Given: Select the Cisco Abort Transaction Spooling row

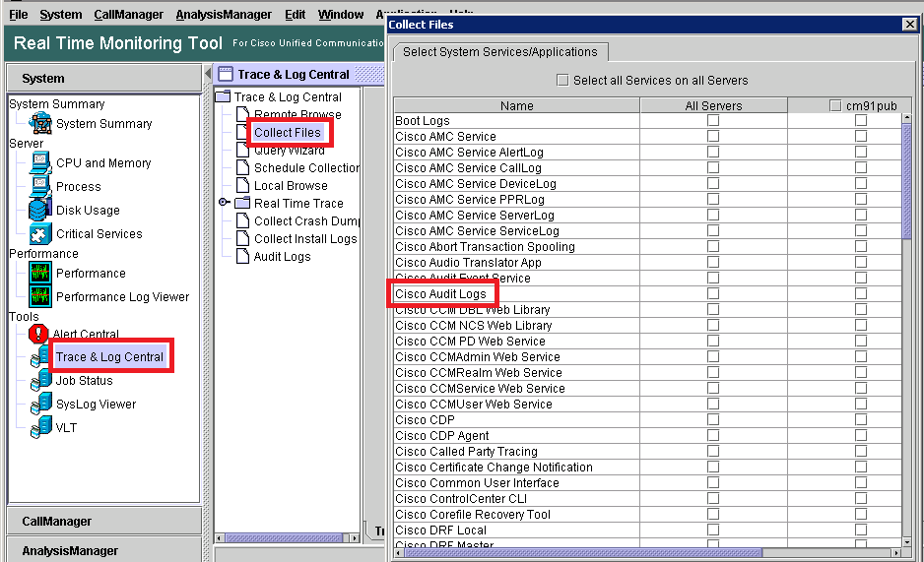Looking at the screenshot, I should pyautogui.click(x=517, y=247).
